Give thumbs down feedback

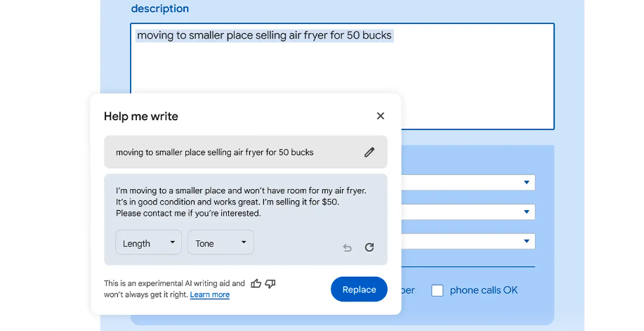(x=270, y=284)
